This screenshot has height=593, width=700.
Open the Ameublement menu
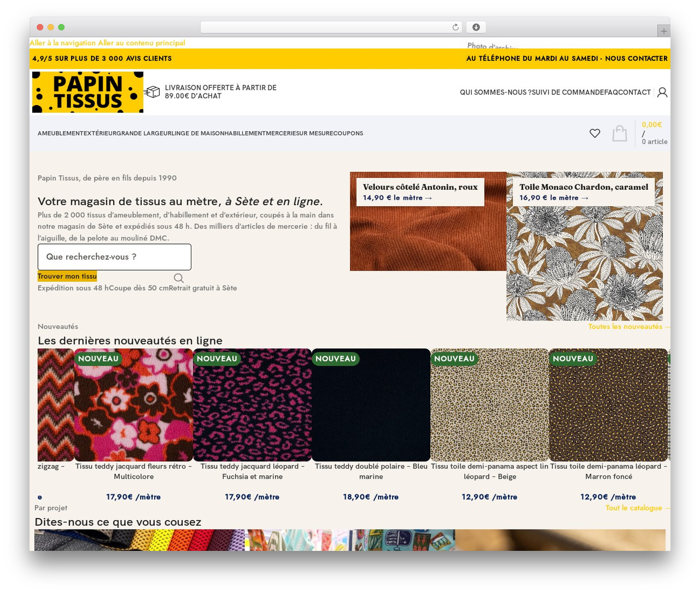60,133
